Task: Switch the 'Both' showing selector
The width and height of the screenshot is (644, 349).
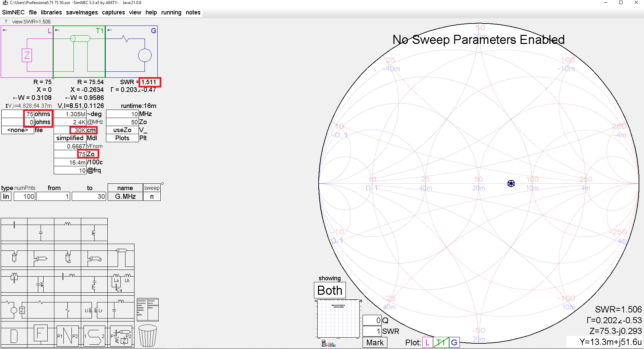Action: 329,290
